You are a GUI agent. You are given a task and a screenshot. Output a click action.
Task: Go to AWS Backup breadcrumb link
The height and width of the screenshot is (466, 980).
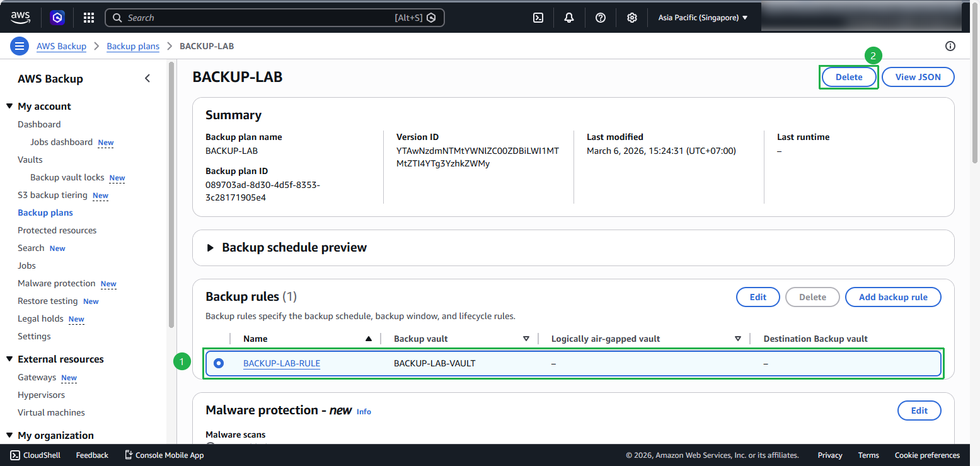(61, 46)
